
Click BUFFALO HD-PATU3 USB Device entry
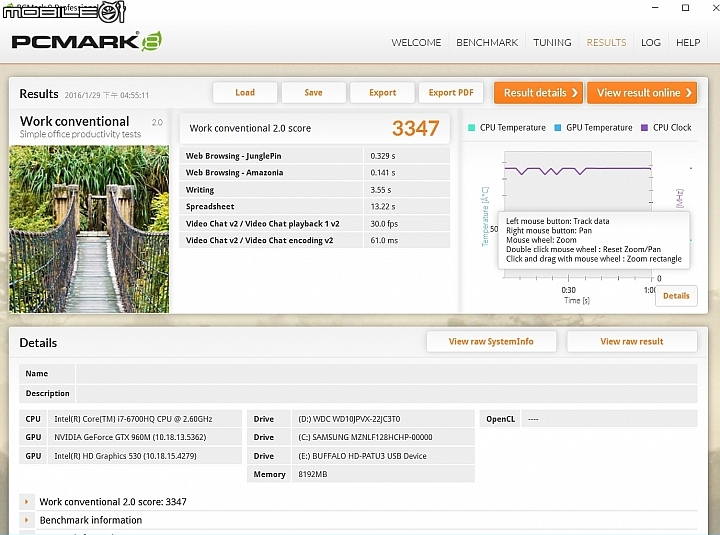click(362, 456)
